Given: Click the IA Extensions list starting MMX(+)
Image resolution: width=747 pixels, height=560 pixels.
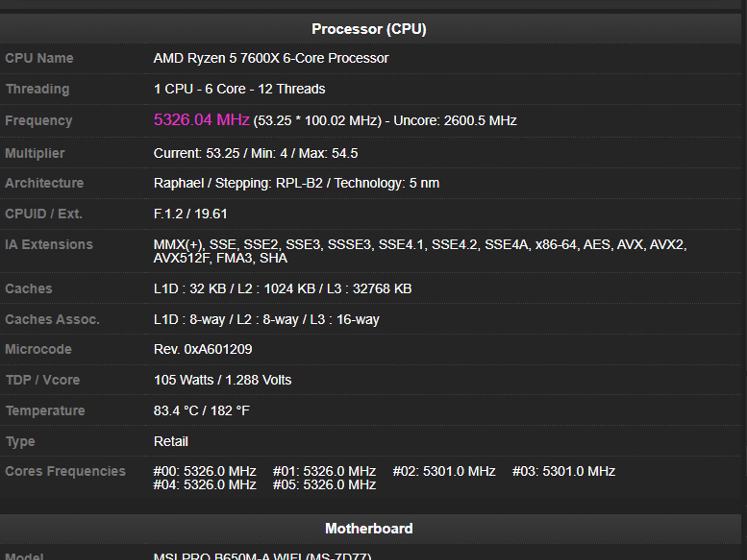Looking at the screenshot, I should pos(420,251).
